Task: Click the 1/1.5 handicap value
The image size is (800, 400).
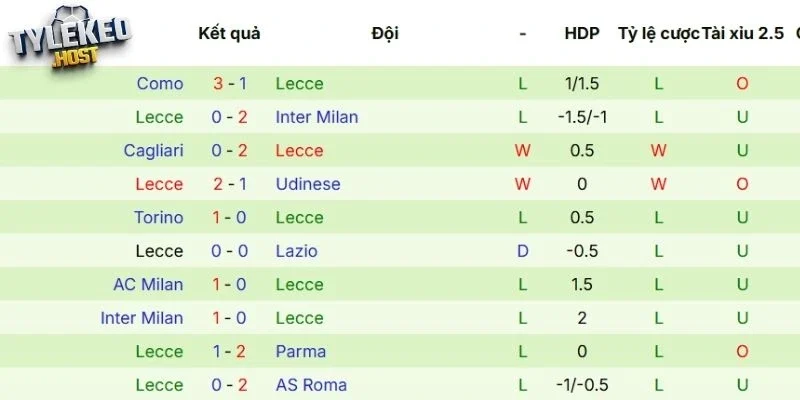Action: (581, 84)
